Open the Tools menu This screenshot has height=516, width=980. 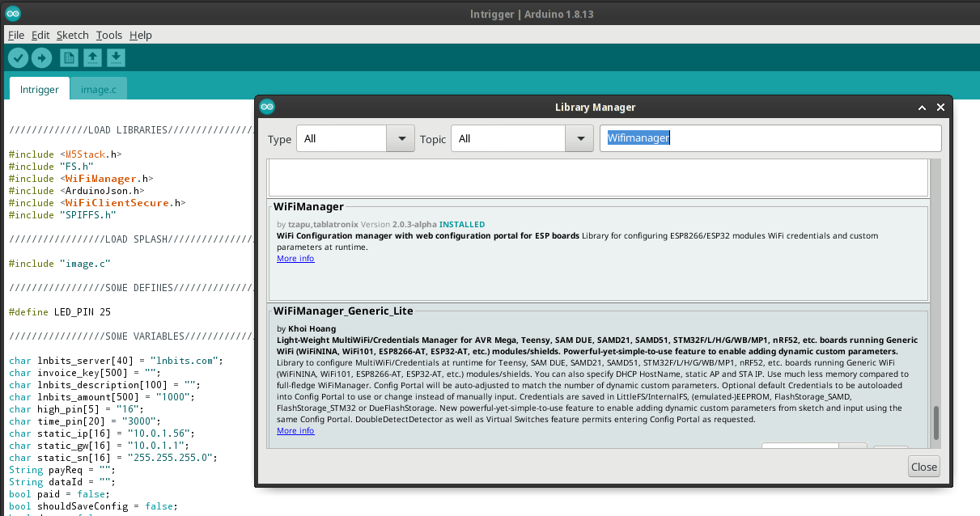coord(108,35)
